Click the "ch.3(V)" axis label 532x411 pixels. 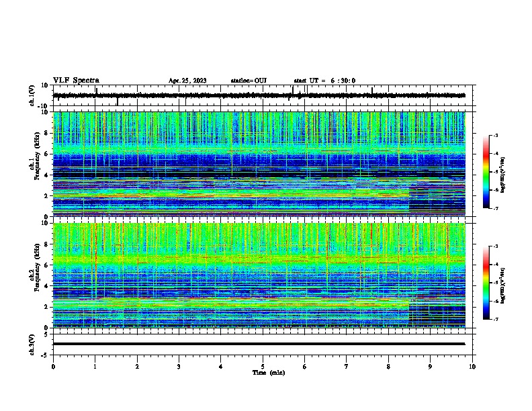click(32, 345)
